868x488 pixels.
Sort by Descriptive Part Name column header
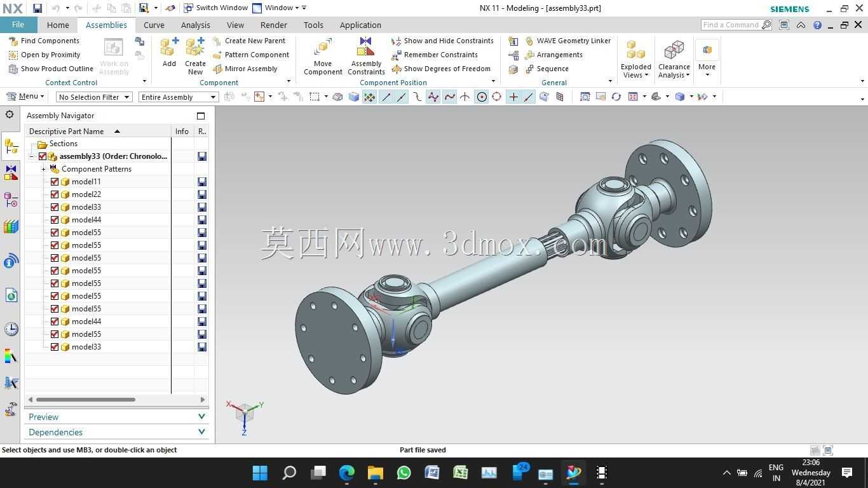[x=98, y=131]
